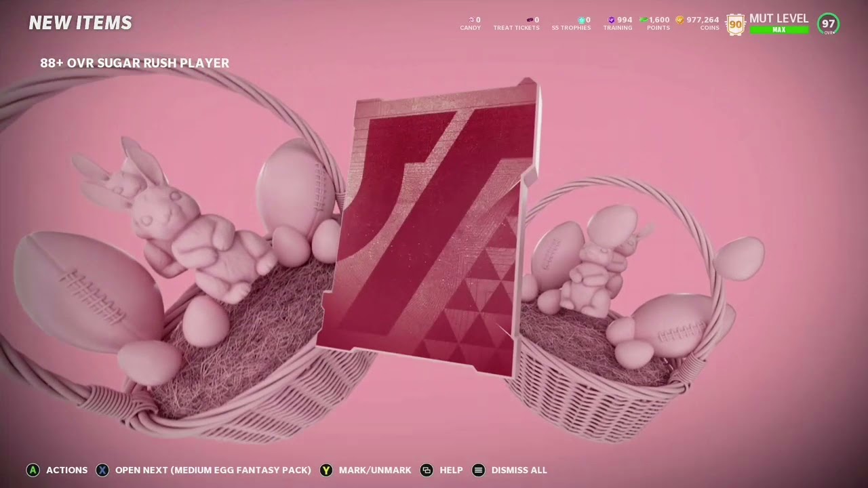Click the X button open-next icon

click(102, 470)
